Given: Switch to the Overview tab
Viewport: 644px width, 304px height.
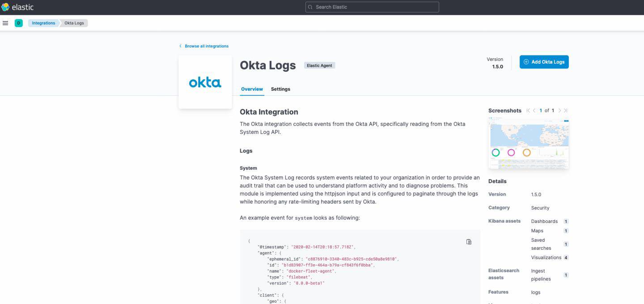Looking at the screenshot, I should pos(252,89).
